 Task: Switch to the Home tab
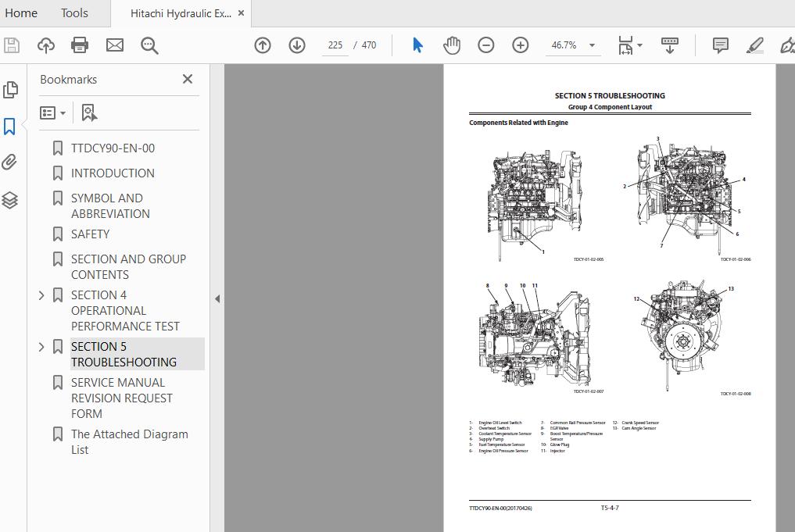pos(21,13)
